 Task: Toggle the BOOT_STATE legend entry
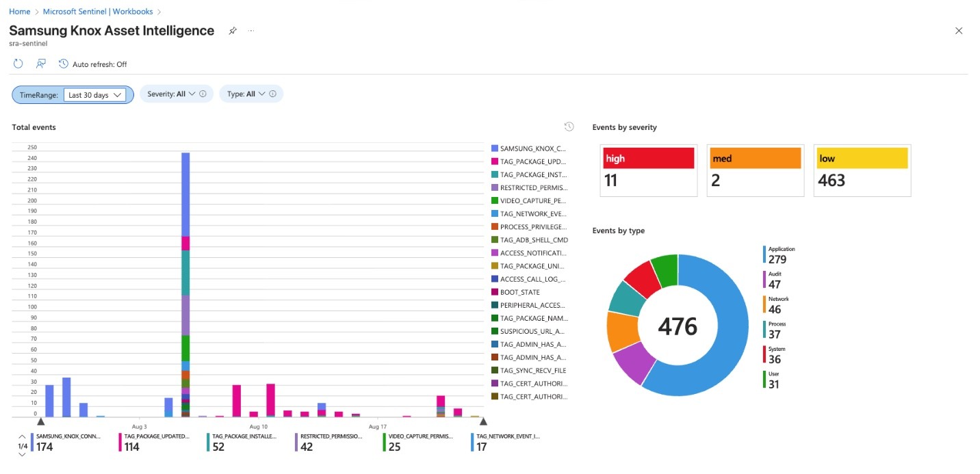522,292
